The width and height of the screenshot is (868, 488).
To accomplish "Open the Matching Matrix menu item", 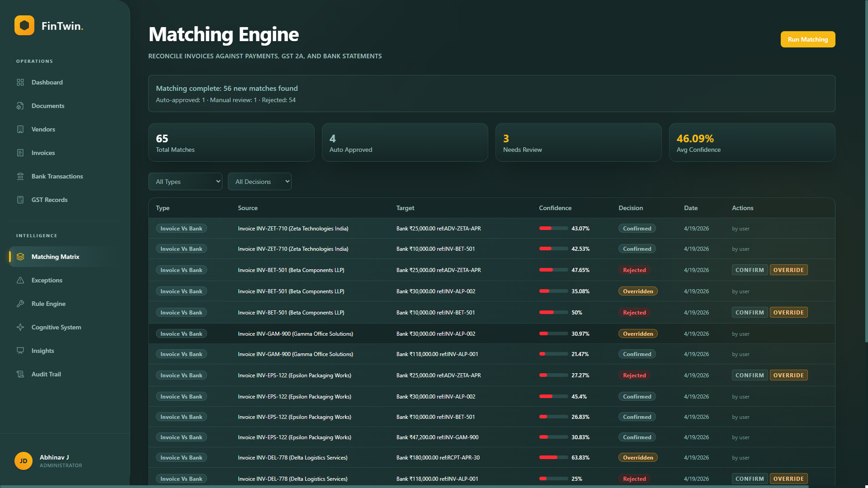I will (x=55, y=257).
